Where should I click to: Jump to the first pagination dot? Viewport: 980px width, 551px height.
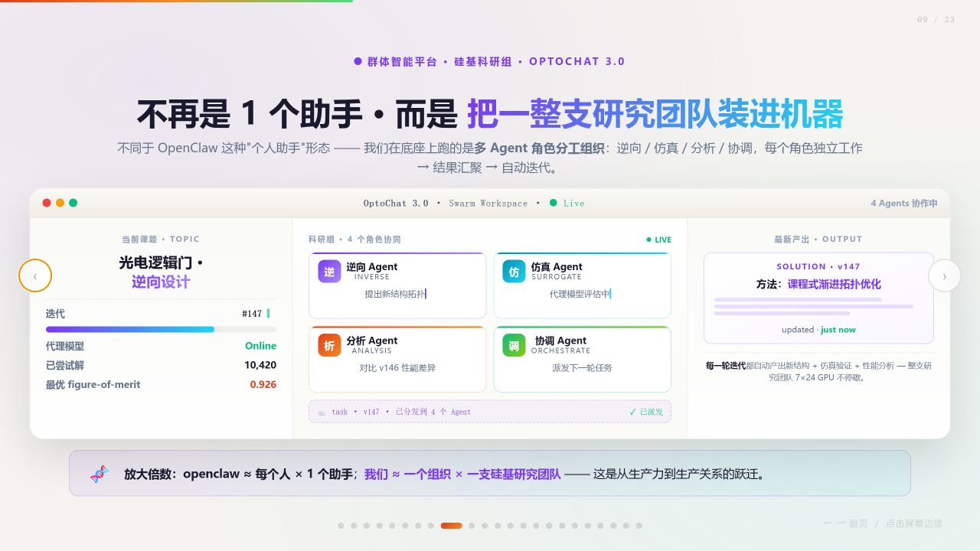341,526
